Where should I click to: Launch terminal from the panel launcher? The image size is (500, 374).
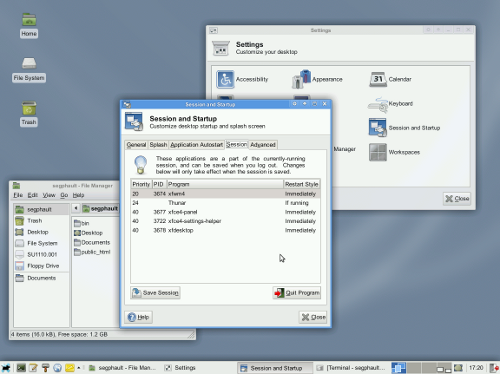[x=21, y=368]
